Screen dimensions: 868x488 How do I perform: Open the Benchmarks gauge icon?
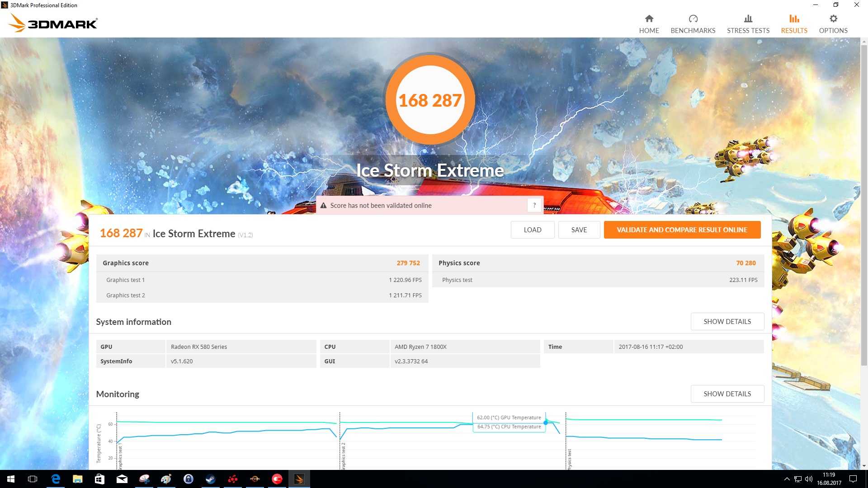click(x=693, y=19)
